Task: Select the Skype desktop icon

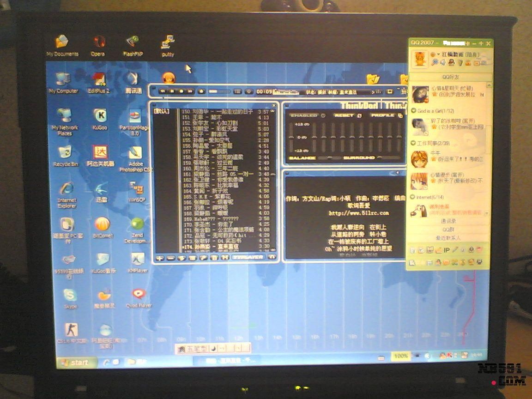Action: (70, 299)
